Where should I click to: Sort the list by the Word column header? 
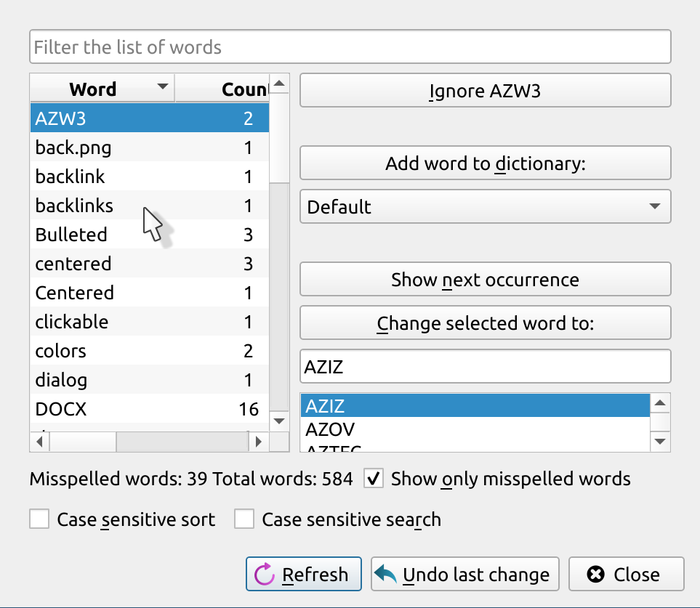pos(93,89)
